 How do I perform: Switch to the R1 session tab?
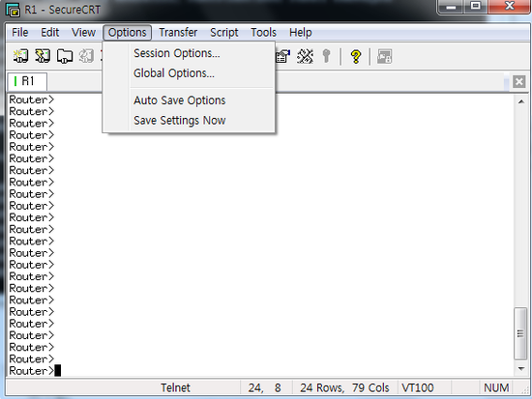(27, 81)
